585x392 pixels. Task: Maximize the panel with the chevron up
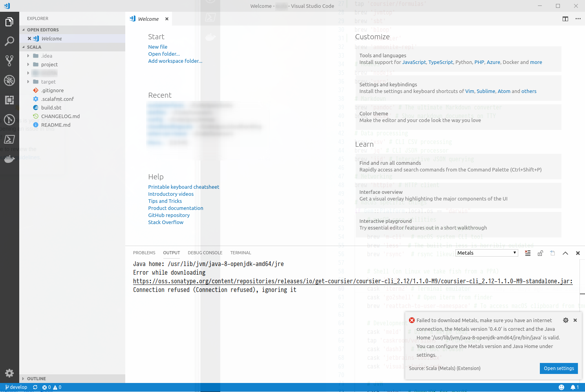[565, 253]
